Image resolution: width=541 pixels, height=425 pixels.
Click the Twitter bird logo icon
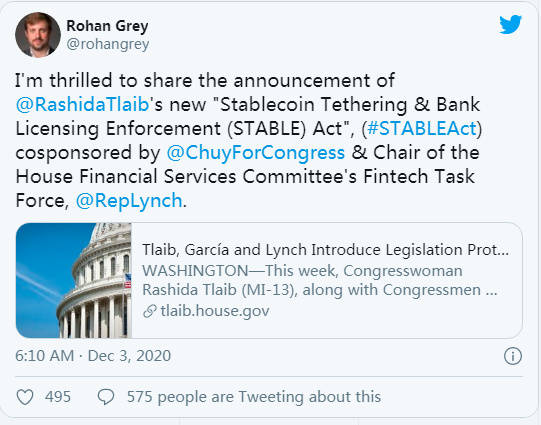click(510, 24)
